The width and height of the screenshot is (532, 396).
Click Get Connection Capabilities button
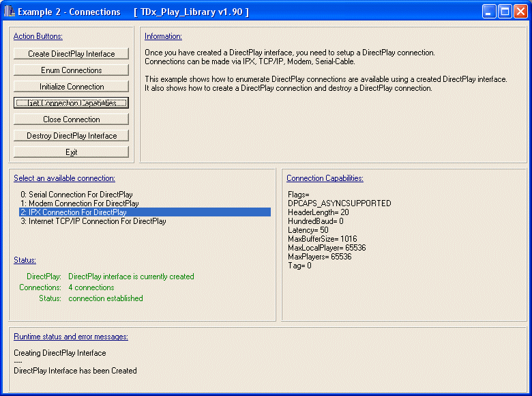coord(71,103)
